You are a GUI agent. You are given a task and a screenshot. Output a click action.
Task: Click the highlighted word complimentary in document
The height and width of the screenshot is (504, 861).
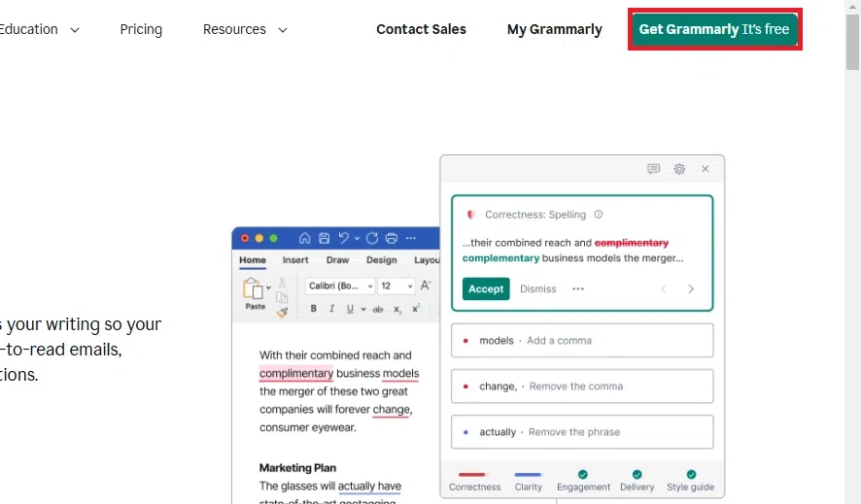pyautogui.click(x=296, y=374)
